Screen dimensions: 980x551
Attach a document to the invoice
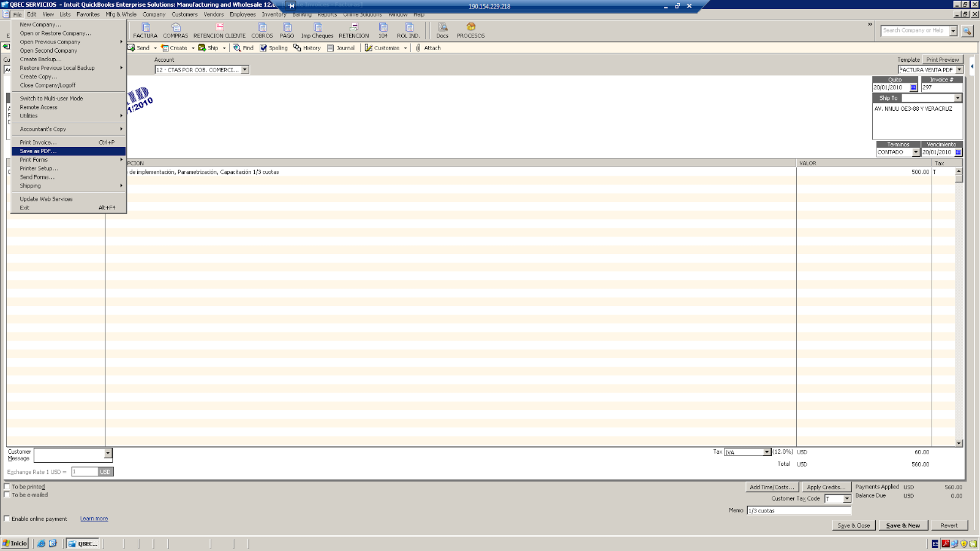[x=428, y=48]
